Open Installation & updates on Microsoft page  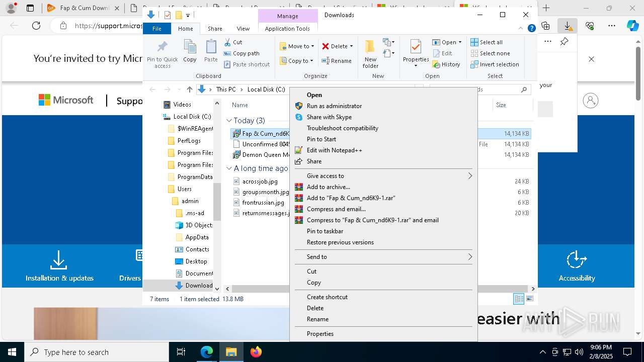tap(59, 266)
